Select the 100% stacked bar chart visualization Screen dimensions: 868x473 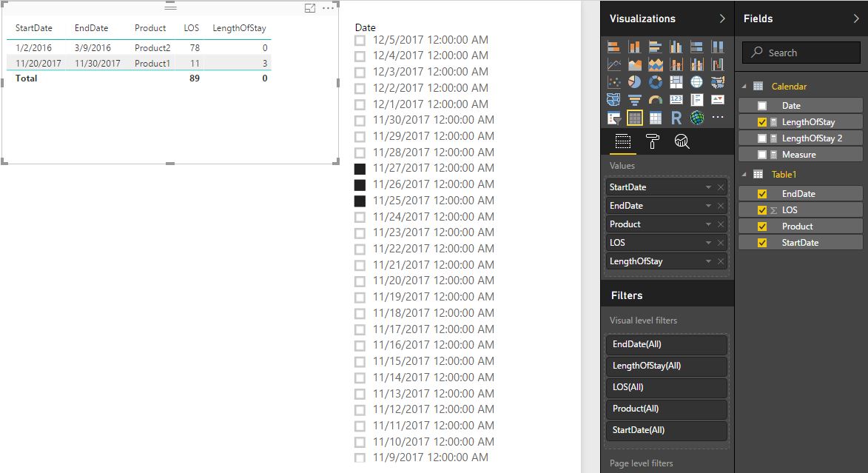tap(697, 47)
